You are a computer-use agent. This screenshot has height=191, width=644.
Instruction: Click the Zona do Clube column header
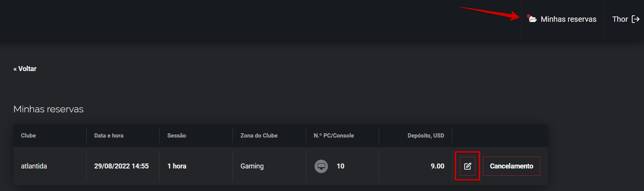point(259,136)
